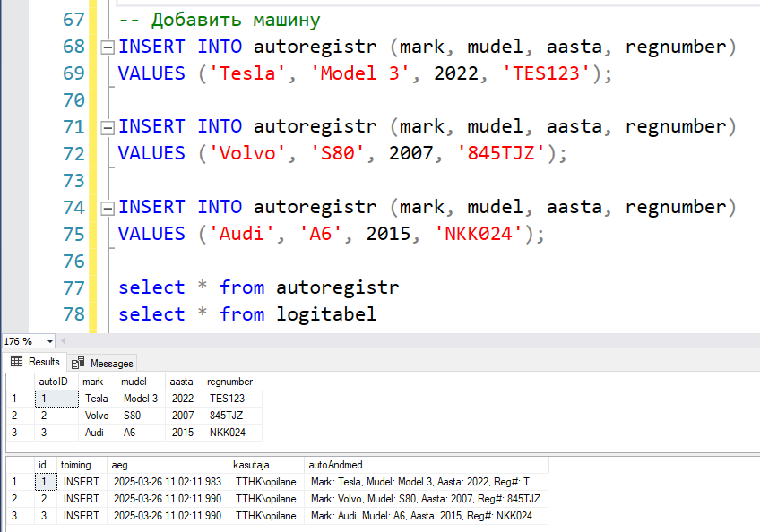The height and width of the screenshot is (532, 760).
Task: Select the INSERT cell in the Tesla log row
Action: click(x=82, y=482)
